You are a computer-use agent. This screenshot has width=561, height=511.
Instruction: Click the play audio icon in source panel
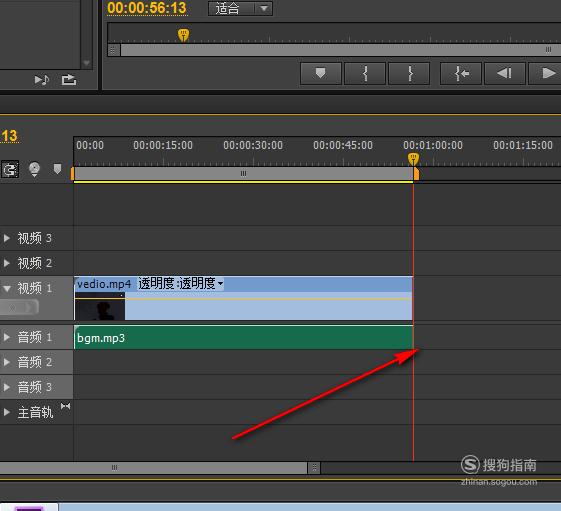click(x=42, y=79)
